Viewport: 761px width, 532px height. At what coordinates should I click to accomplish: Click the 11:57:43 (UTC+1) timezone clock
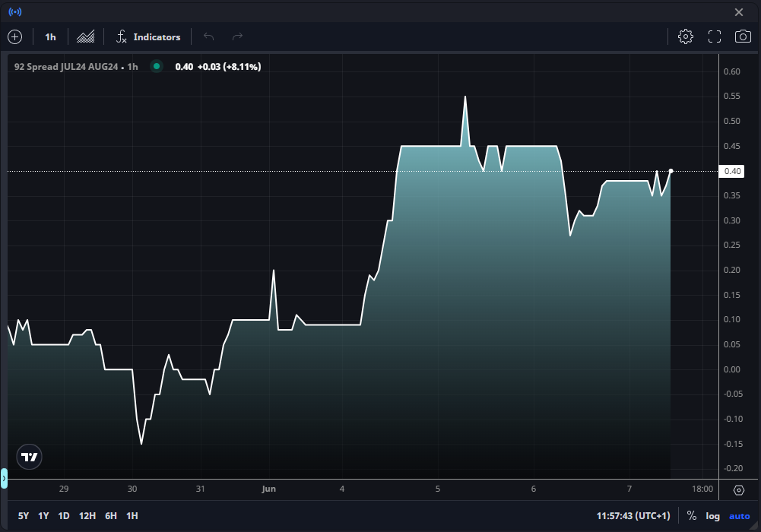coord(633,515)
